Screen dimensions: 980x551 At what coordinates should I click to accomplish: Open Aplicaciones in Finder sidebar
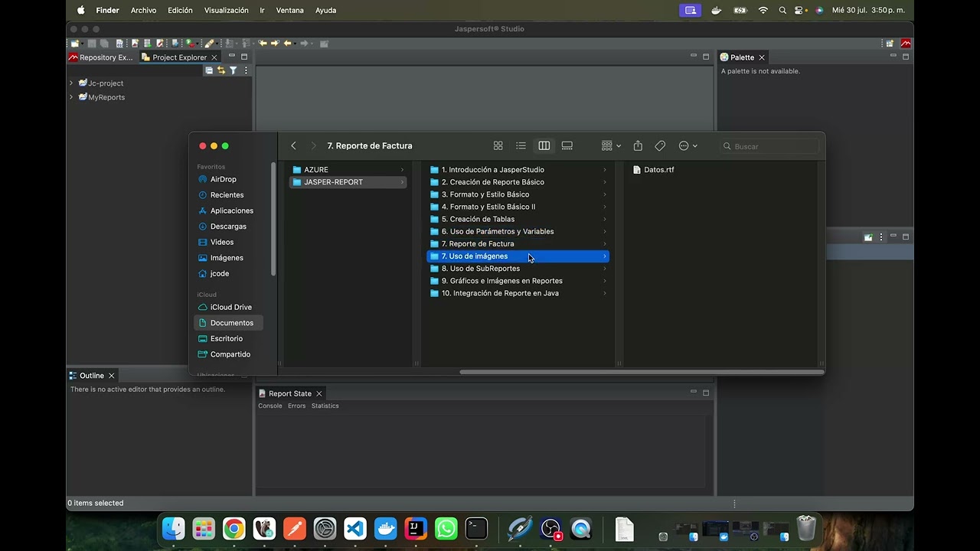(231, 210)
